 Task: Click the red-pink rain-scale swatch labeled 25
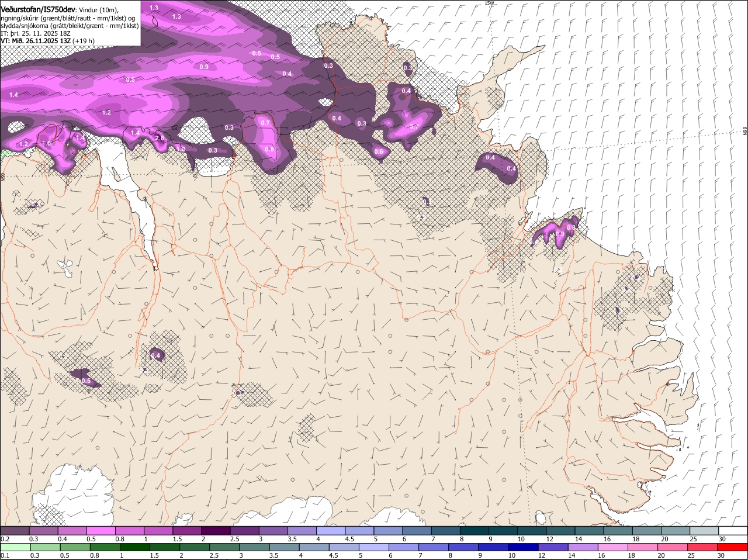(x=702, y=547)
